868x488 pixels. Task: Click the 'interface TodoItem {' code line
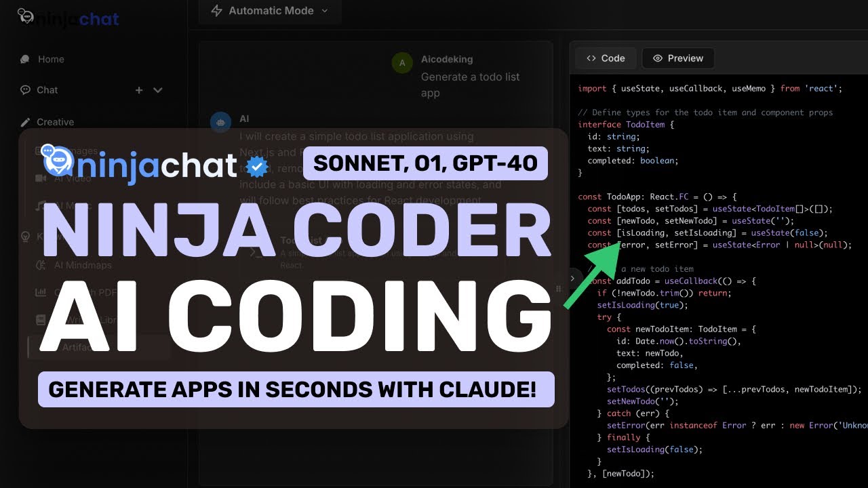click(x=626, y=125)
